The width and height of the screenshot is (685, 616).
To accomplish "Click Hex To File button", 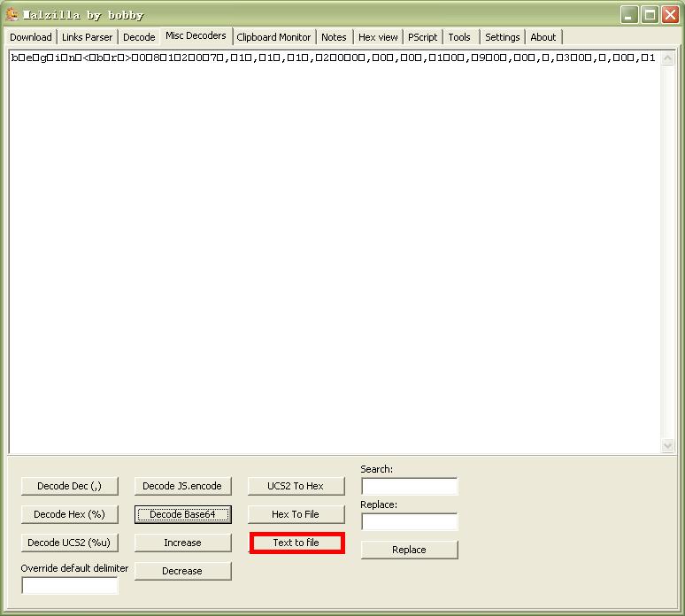I will pos(296,514).
